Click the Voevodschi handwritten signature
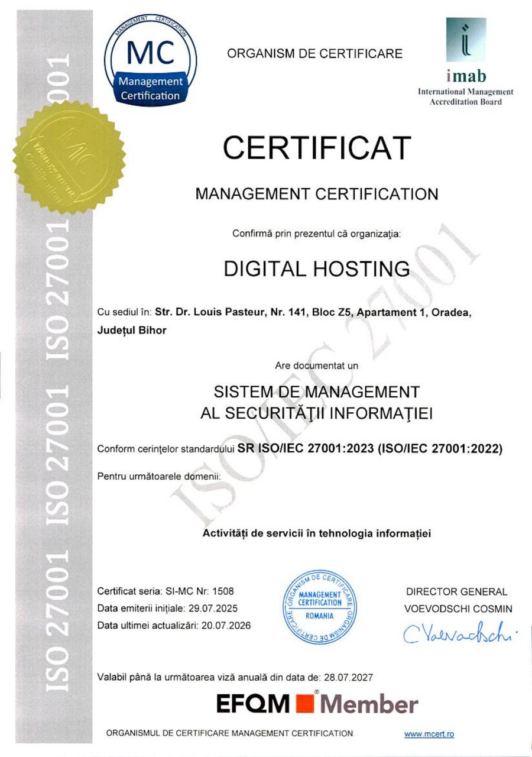Viewport: 532px width, 757px height. coord(459,633)
